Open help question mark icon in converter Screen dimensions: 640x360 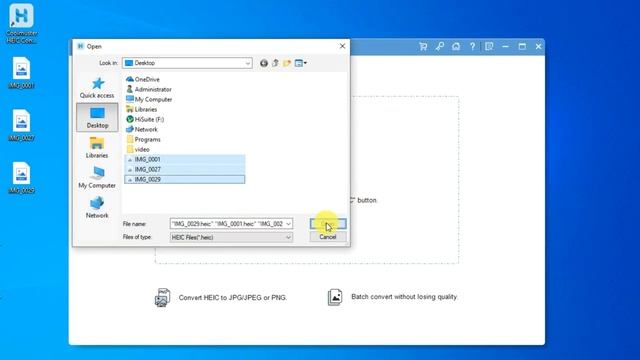point(472,47)
